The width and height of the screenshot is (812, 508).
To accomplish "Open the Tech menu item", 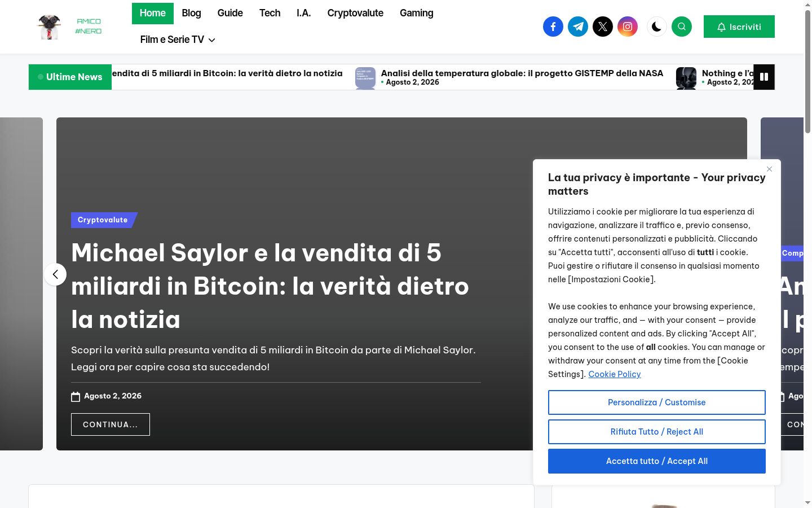I will point(270,13).
